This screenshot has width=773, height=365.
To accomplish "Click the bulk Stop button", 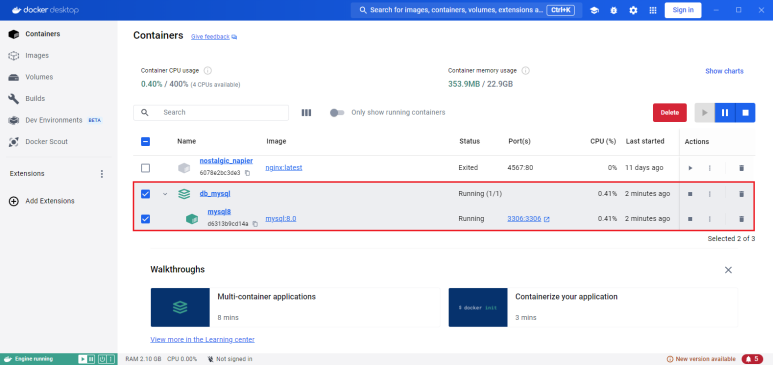I will click(x=745, y=112).
